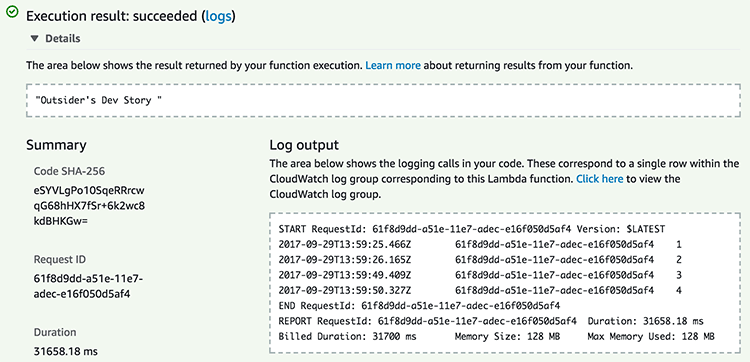Follow the Click here CloudWatch link

(599, 179)
